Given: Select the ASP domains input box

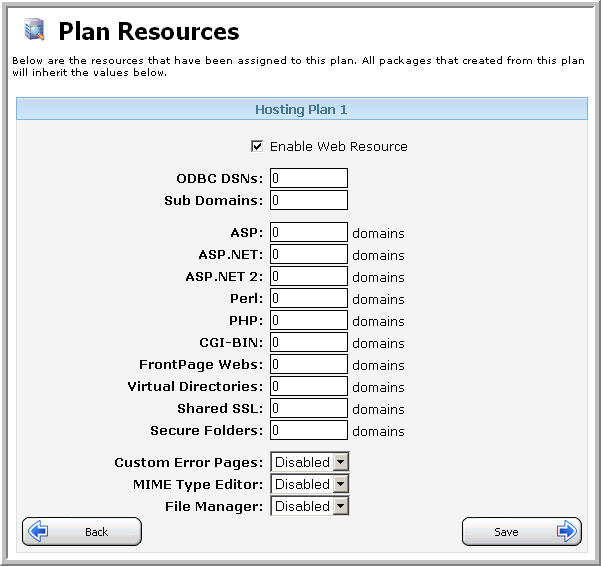Looking at the screenshot, I should point(309,232).
